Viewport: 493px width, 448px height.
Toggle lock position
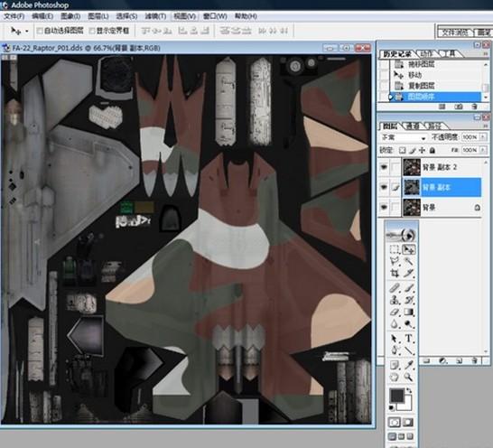423,150
